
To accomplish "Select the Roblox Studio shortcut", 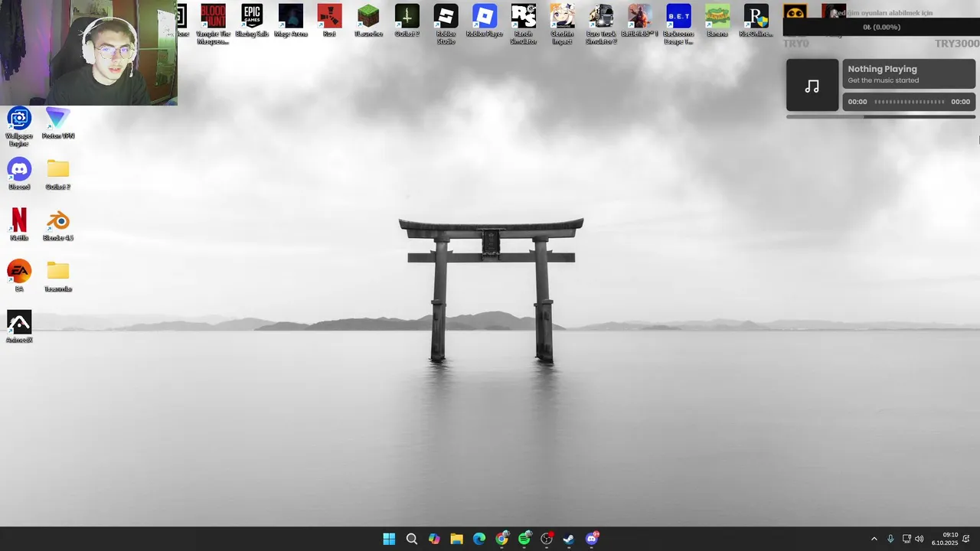I will (x=446, y=24).
